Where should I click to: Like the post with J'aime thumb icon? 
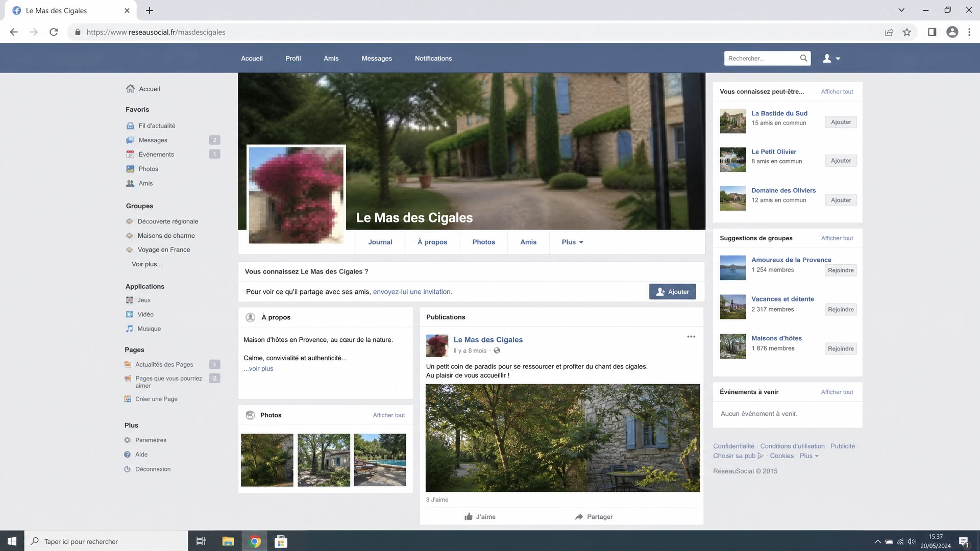click(469, 516)
